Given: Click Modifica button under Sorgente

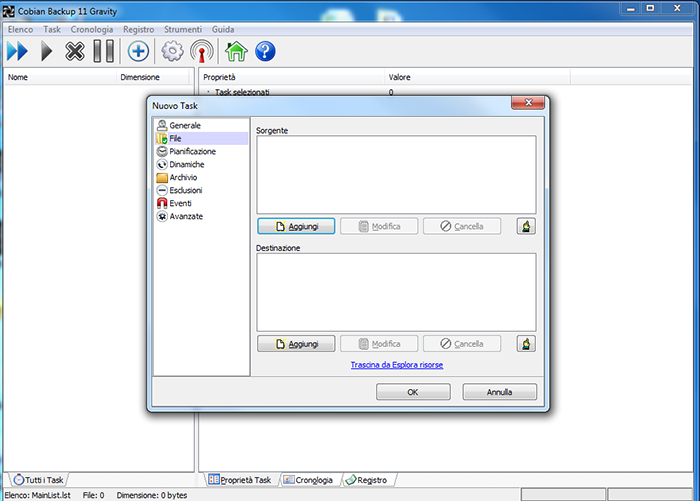Looking at the screenshot, I should [x=379, y=226].
